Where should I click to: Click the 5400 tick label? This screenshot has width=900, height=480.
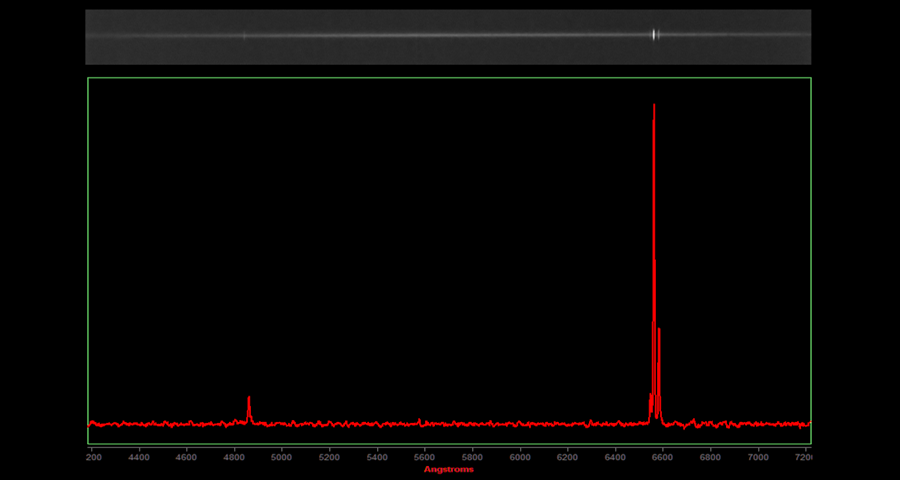(x=377, y=457)
